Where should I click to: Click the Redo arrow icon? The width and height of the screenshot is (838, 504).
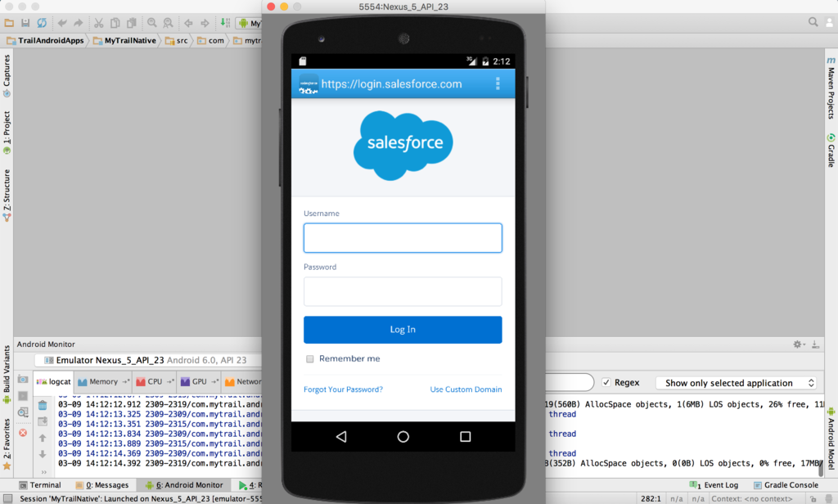(79, 23)
